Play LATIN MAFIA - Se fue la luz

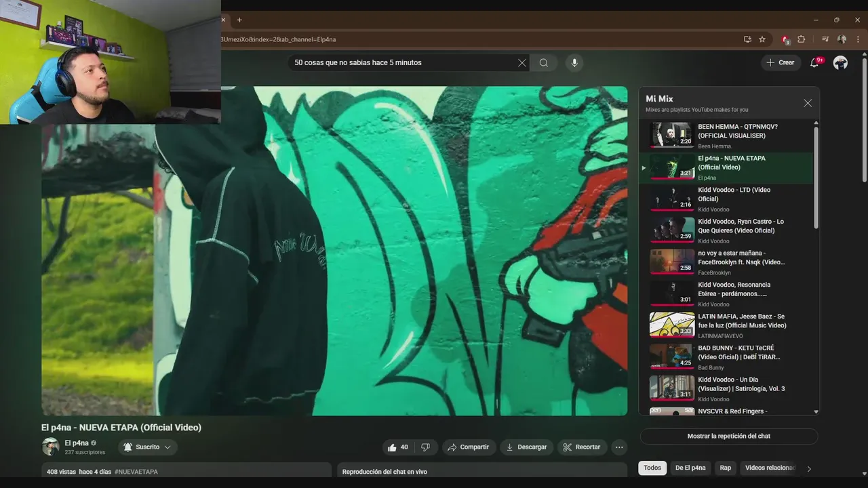726,325
